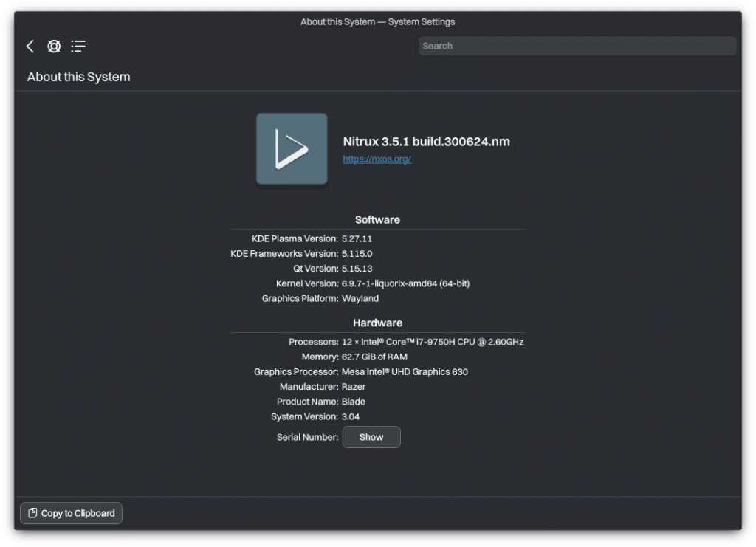This screenshot has width=756, height=547.
Task: Select Product Name value Blade
Action: [354, 402]
